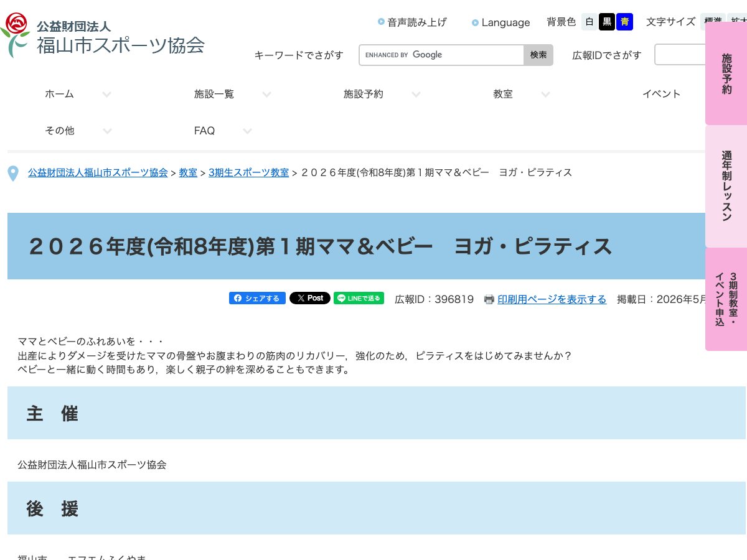Open the その他 menu item
The height and width of the screenshot is (560, 747).
click(x=59, y=131)
